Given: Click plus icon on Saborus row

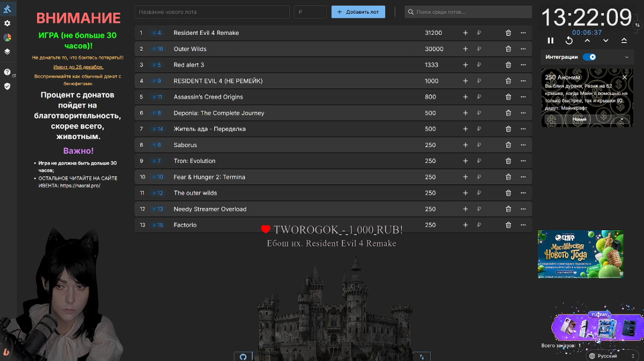Looking at the screenshot, I should (x=465, y=145).
